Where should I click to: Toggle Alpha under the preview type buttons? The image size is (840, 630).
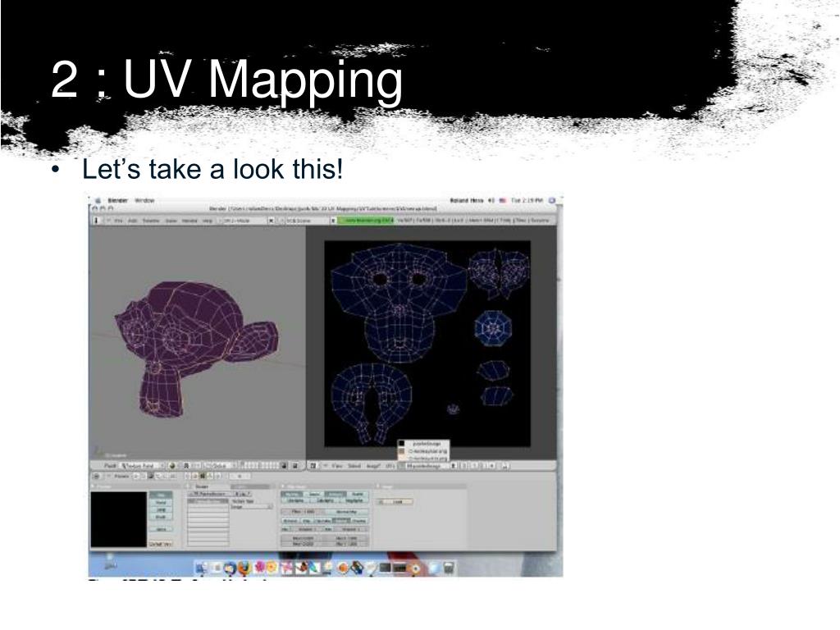click(x=160, y=529)
